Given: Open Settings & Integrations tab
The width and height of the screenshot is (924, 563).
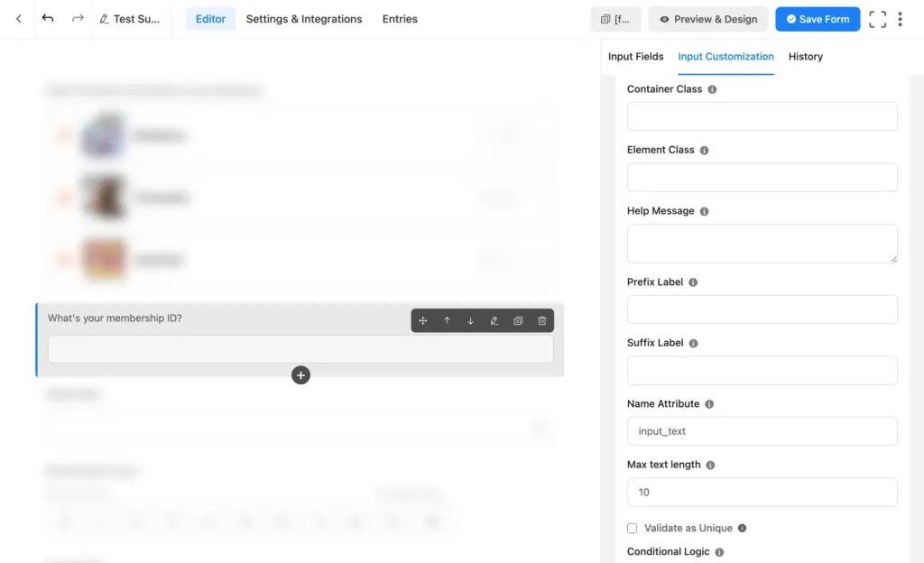Looking at the screenshot, I should [304, 19].
